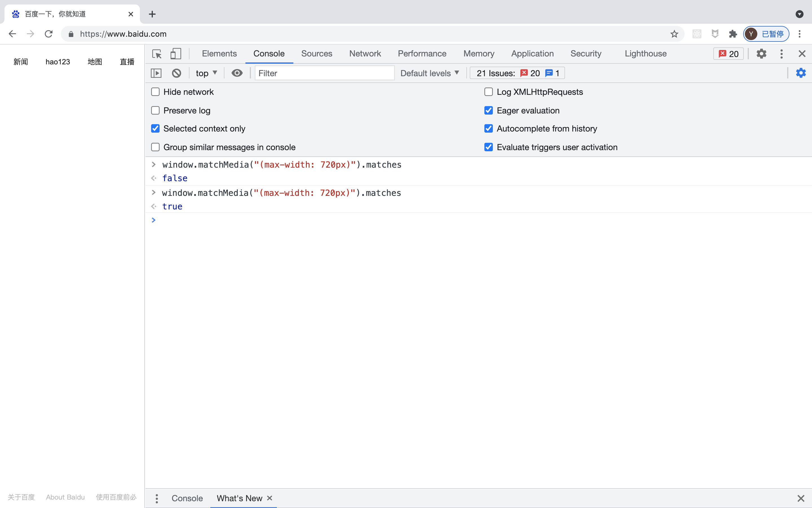Go back with browser back arrow
The width and height of the screenshot is (812, 508).
(x=12, y=34)
